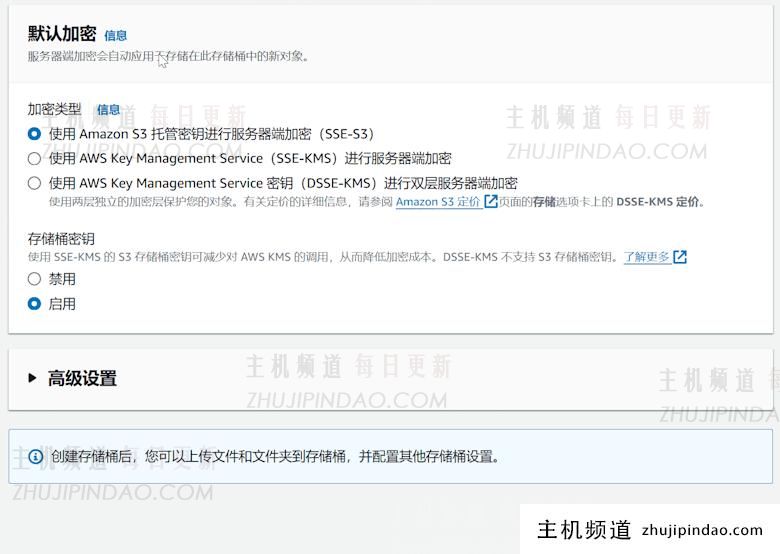Screen dimensions: 780x554
Task: Click the 使用 SSE-KMS 的 S3 存储桶密钥 description
Action: pos(323,257)
